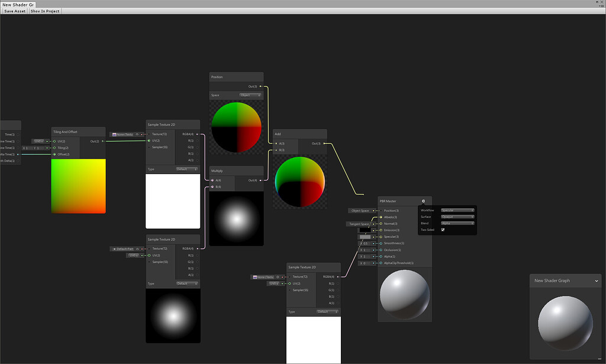Screen dimensions: 606x364
Task: Click RGBA(4) output port of the Default-Particle Sample Texture 2D
Action: point(197,249)
